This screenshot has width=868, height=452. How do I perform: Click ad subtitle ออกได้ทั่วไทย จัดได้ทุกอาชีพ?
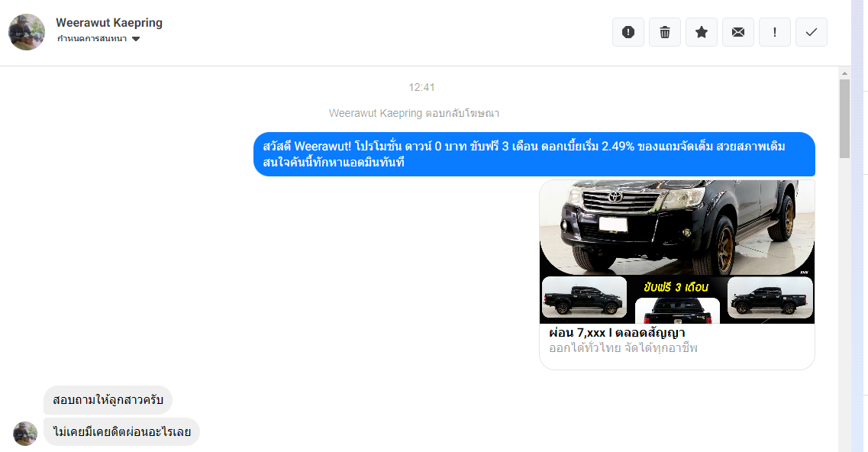click(623, 348)
